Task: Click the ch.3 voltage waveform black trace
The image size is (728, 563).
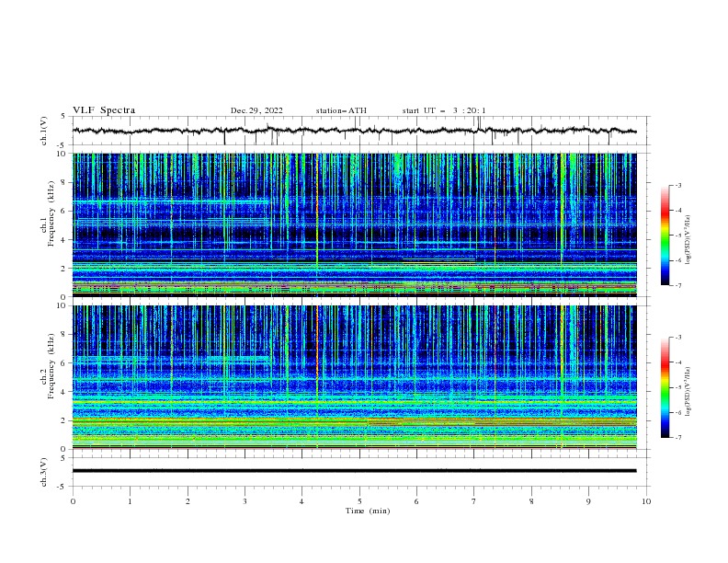Action: 354,471
